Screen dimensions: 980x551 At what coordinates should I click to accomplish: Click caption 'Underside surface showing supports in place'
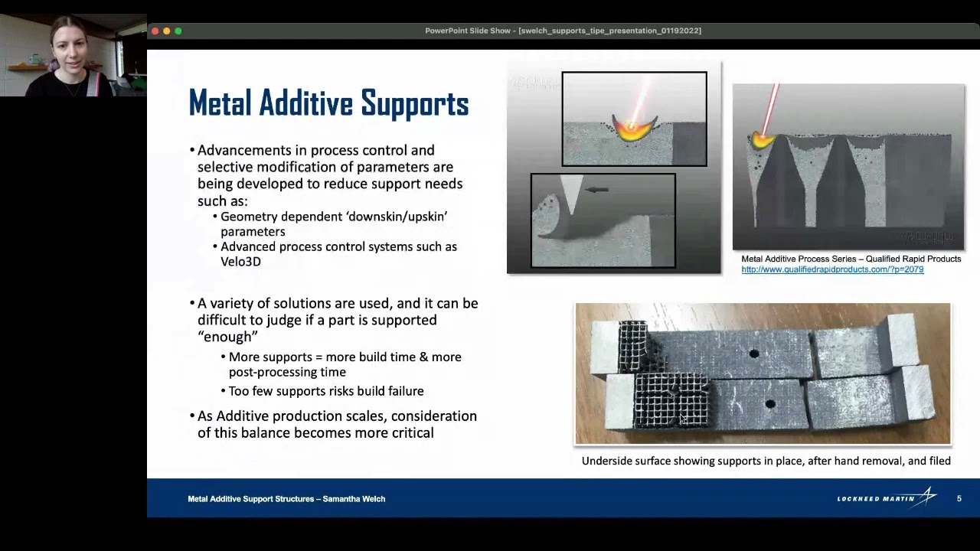766,461
